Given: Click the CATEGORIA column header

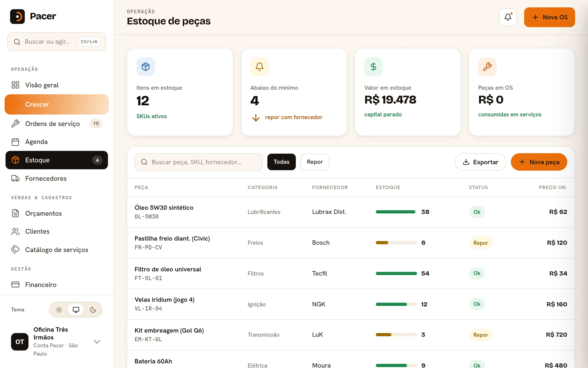Looking at the screenshot, I should (x=262, y=187).
